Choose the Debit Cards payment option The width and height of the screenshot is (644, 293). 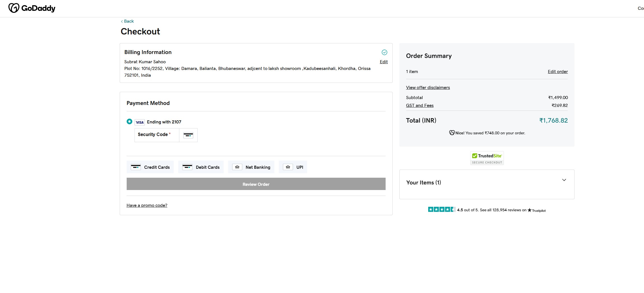coord(201,167)
